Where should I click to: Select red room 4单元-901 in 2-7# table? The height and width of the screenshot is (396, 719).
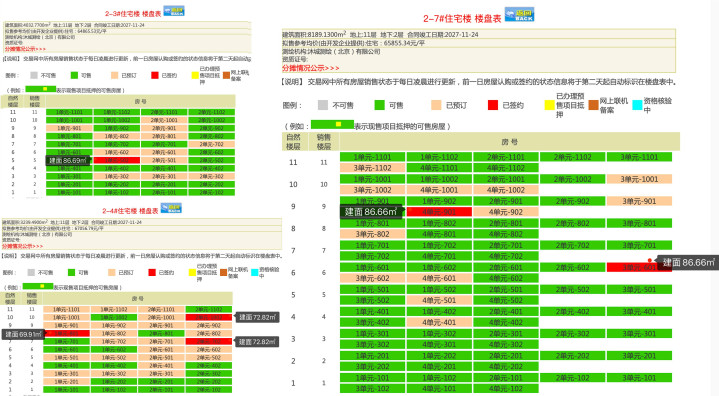point(439,212)
